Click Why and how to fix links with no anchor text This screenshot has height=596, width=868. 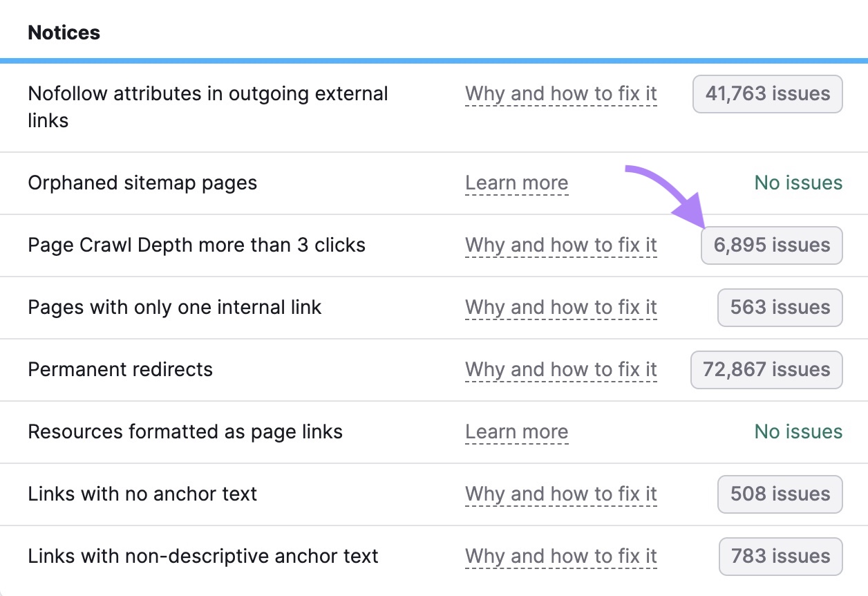coord(561,494)
